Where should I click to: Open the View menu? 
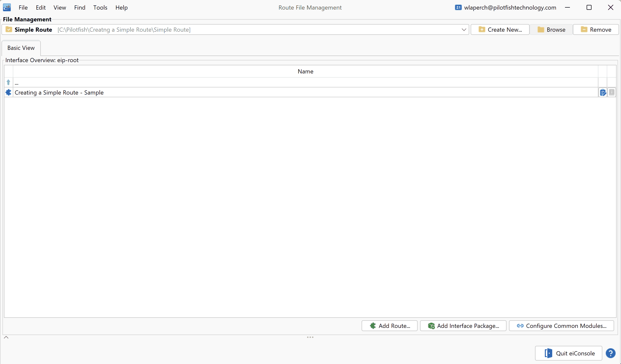click(x=60, y=8)
